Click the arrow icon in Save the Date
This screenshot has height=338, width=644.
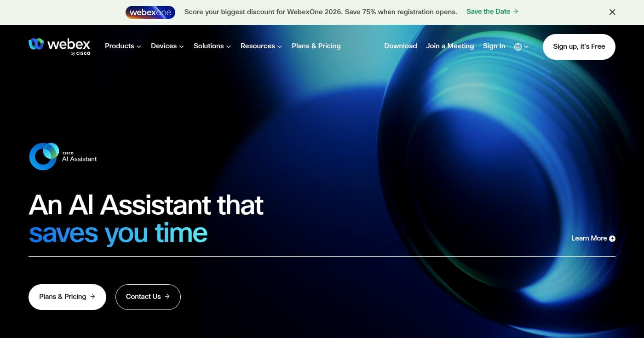click(x=515, y=11)
